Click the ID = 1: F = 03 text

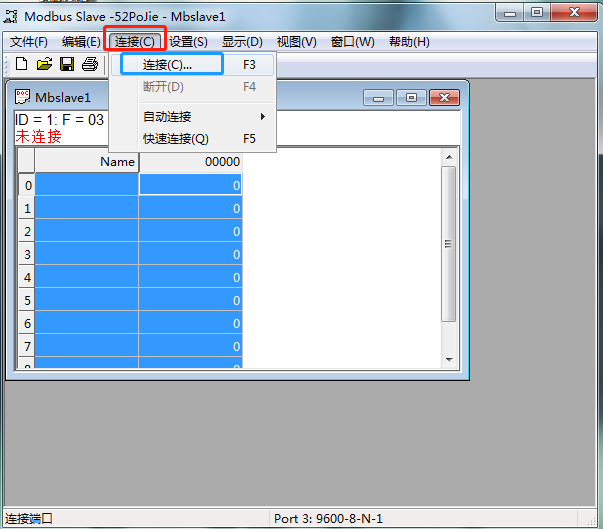pyautogui.click(x=59, y=120)
